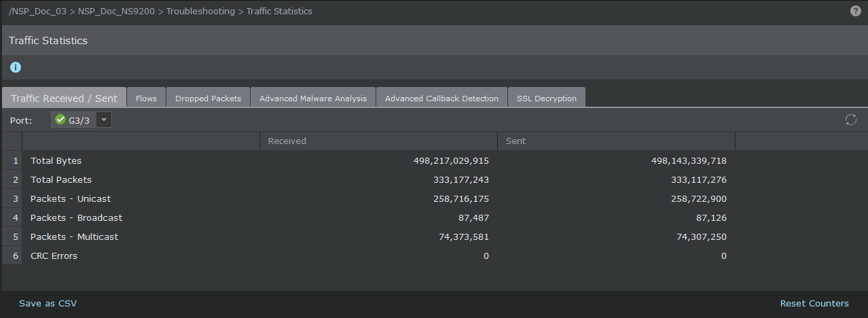
Task: Go to the SSL Decryption tab
Action: click(x=547, y=98)
